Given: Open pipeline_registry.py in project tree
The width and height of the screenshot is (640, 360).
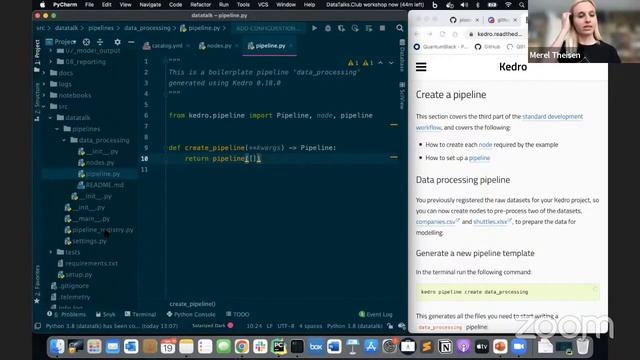Looking at the screenshot, I should click(x=99, y=230).
